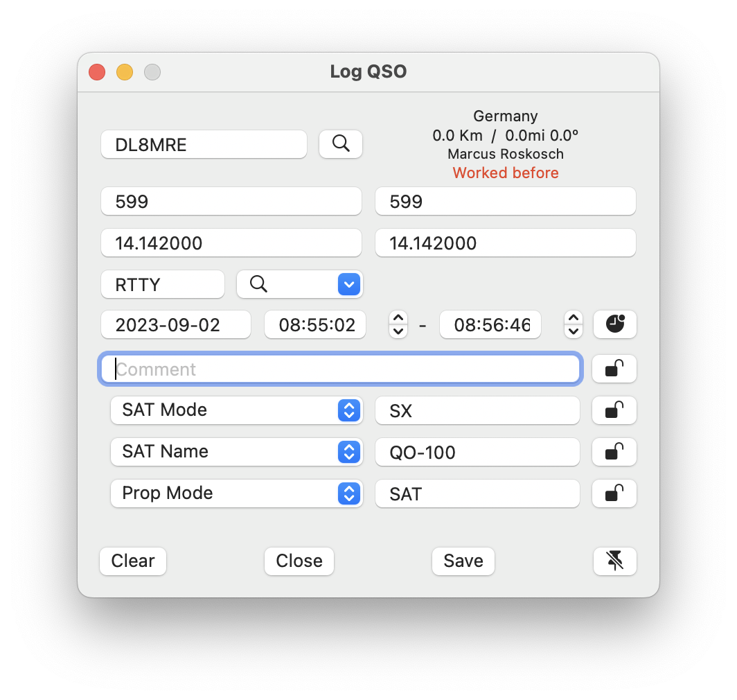The image size is (737, 700).
Task: Clear the QSO form
Action: coord(133,561)
